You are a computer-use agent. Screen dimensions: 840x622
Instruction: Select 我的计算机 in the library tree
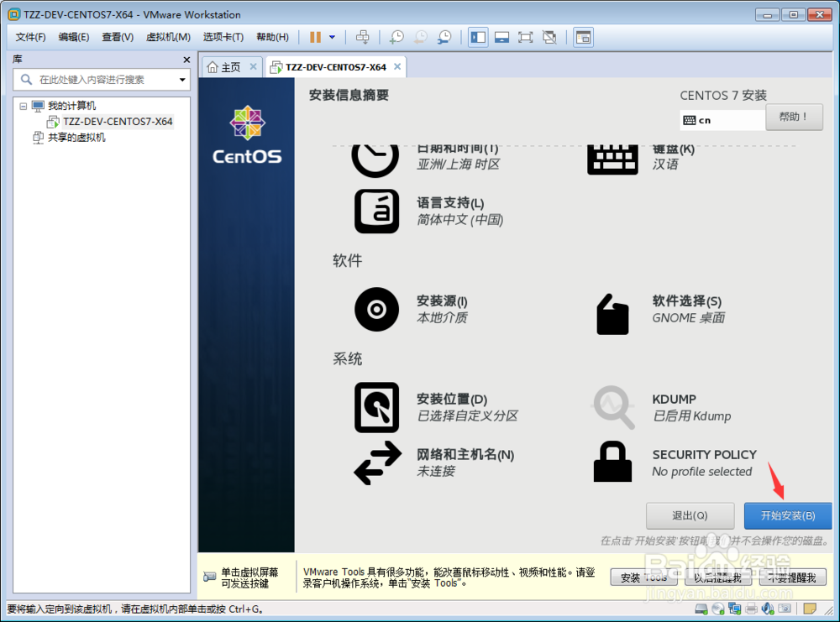point(71,106)
